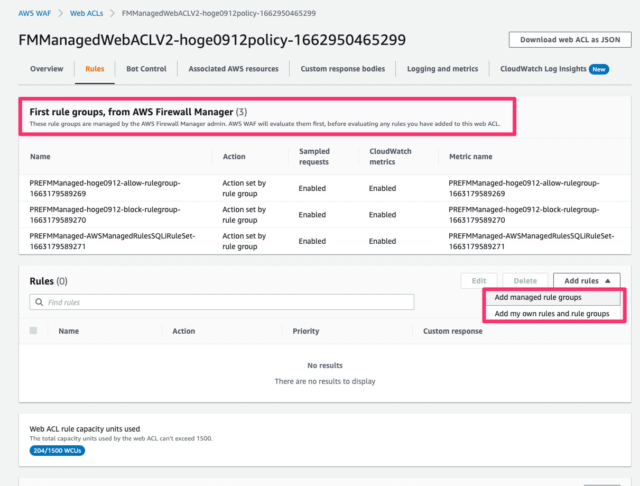Image resolution: width=640 pixels, height=486 pixels.
Task: Open Associated AWS resources tab
Action: click(233, 69)
